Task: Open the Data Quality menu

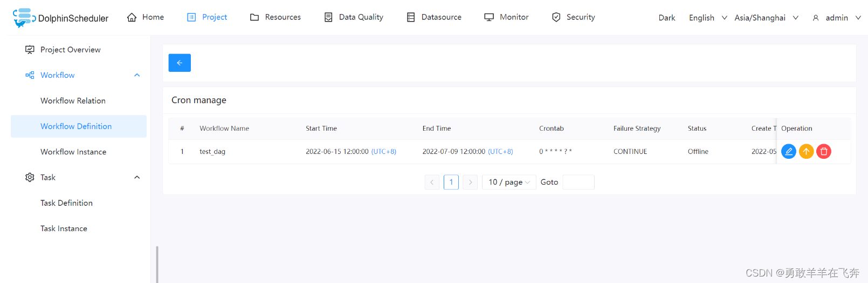Action: [354, 17]
